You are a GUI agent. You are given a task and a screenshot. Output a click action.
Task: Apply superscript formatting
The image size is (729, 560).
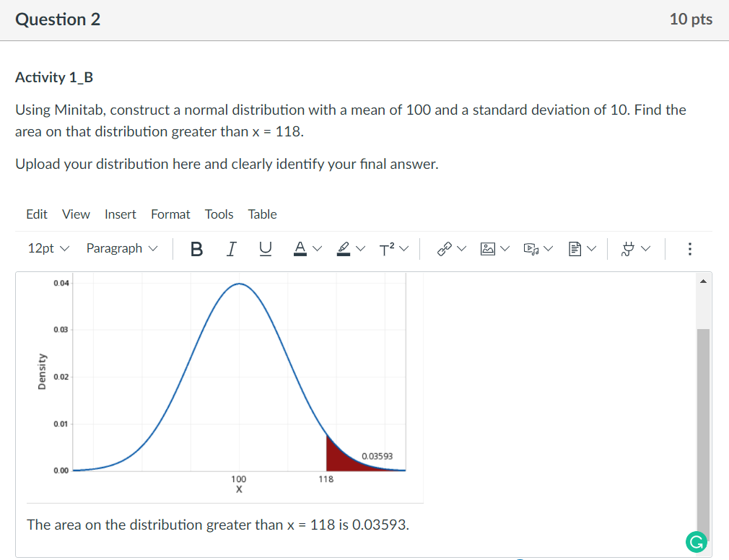pyautogui.click(x=385, y=249)
